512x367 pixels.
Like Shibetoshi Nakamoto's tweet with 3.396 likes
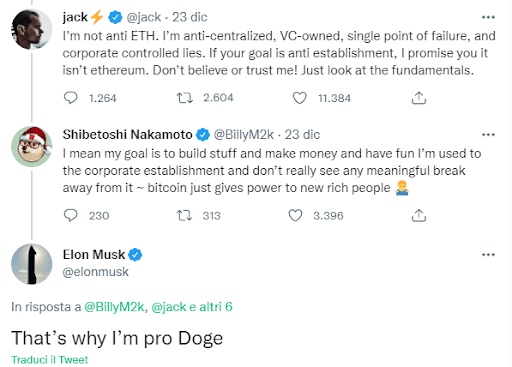tap(295, 215)
